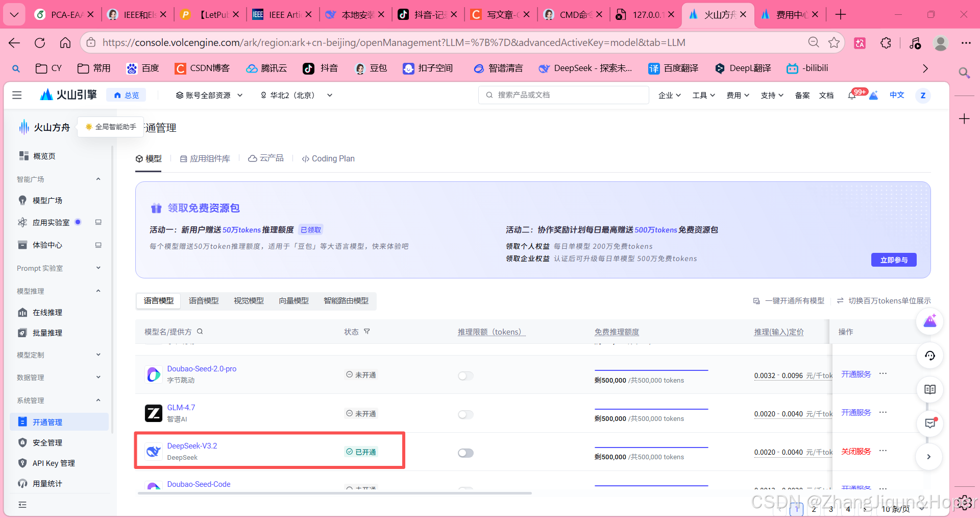Viewport: 980px width, 518px height.
Task: Open the notification bell showing 99+
Action: pos(852,95)
